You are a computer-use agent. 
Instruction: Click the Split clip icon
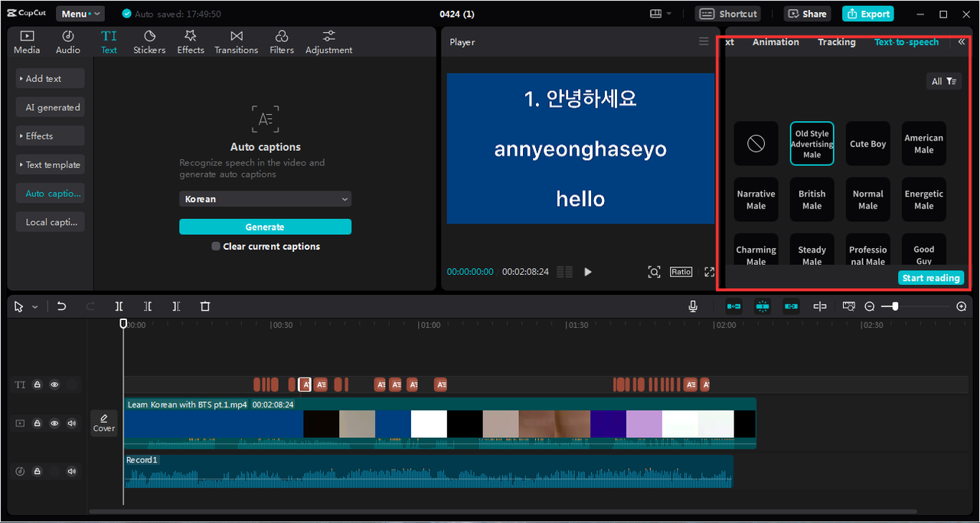[x=119, y=306]
